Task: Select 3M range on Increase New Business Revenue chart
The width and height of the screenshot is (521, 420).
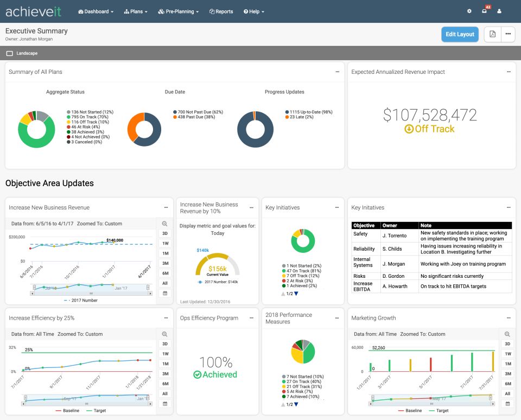Action: coord(165,263)
